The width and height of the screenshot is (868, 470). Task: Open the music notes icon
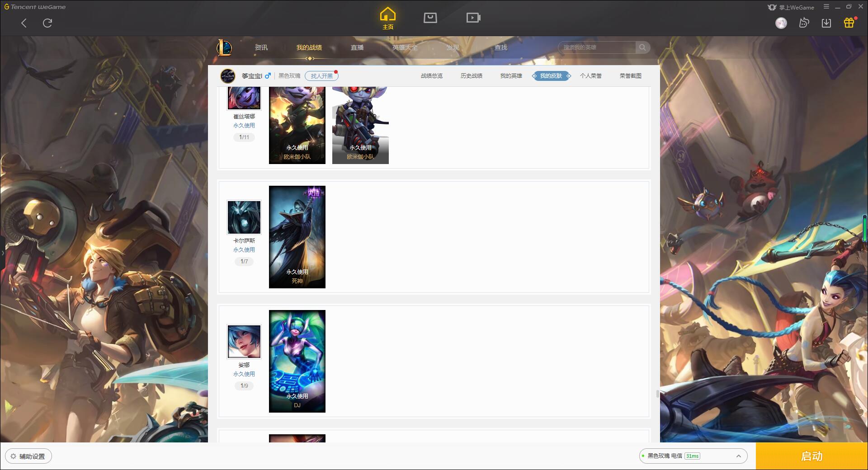(804, 23)
